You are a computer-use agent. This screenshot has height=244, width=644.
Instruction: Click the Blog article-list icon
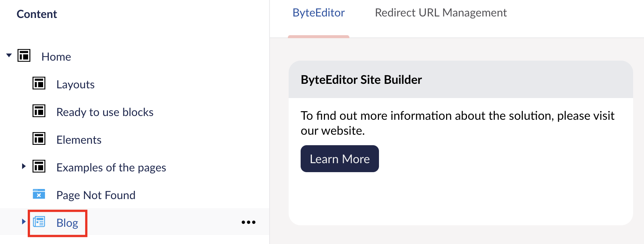coord(39,222)
